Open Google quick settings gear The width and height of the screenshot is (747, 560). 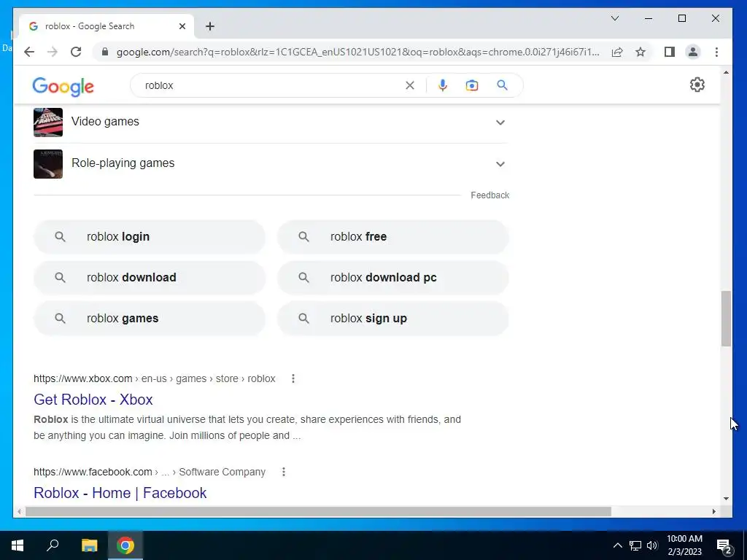point(697,85)
